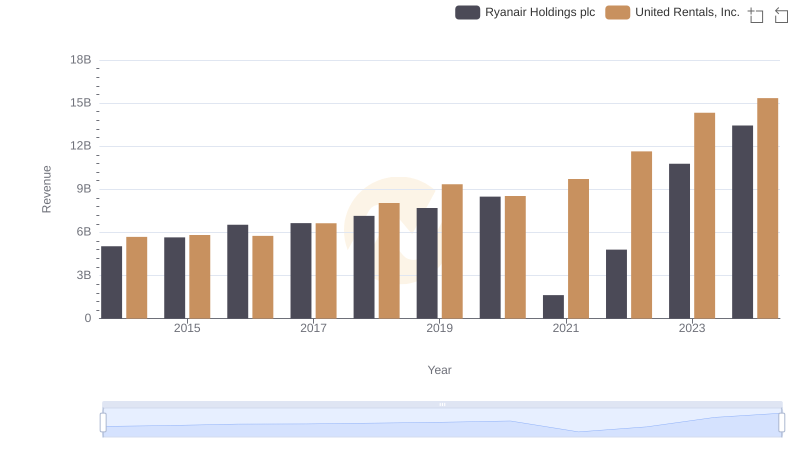Image resolution: width=800 pixels, height=461 pixels.
Task: Click the Ryanair bar for 2020
Action: coord(490,258)
